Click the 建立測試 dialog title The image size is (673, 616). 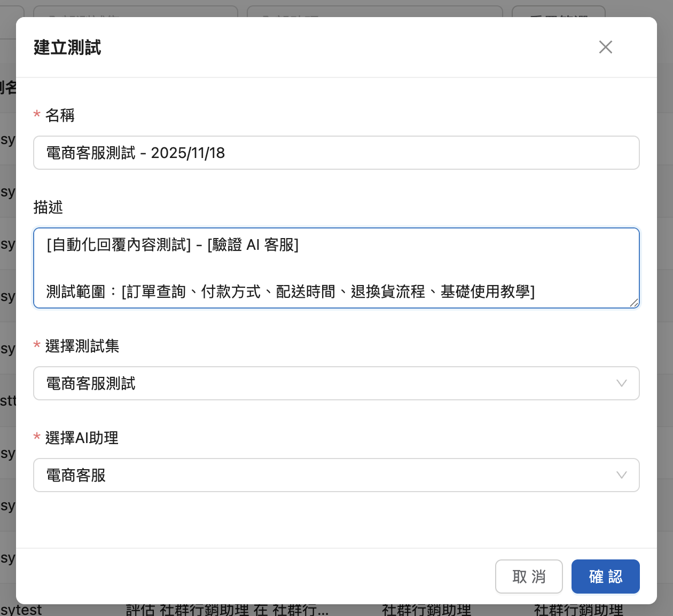[x=67, y=48]
